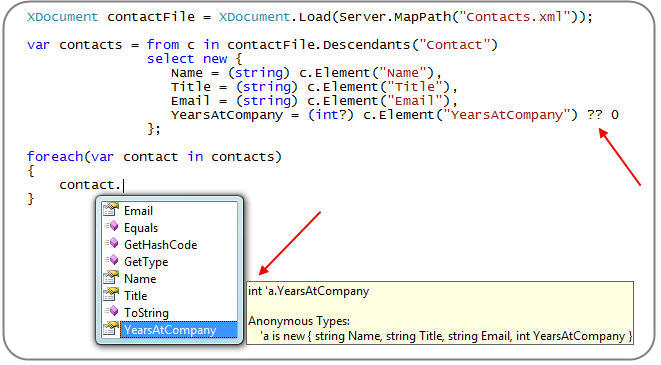Click the property icon beside Title
The width and height of the screenshot is (661, 365).
click(x=111, y=294)
